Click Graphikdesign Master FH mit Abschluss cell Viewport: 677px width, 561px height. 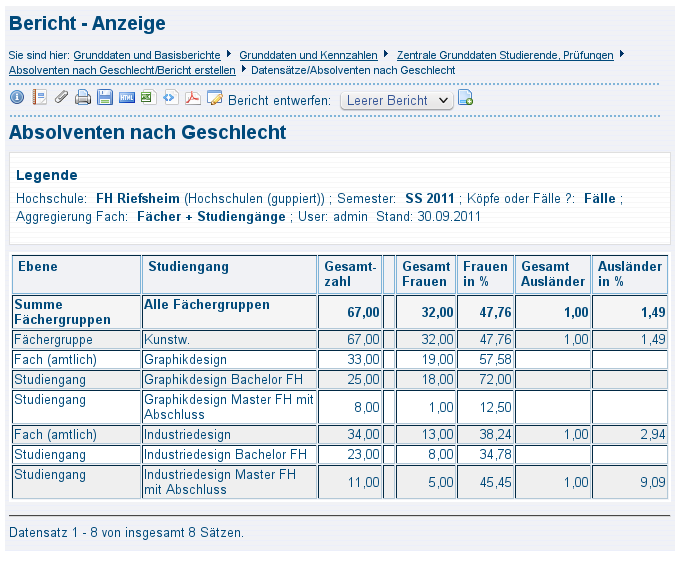[x=229, y=407]
